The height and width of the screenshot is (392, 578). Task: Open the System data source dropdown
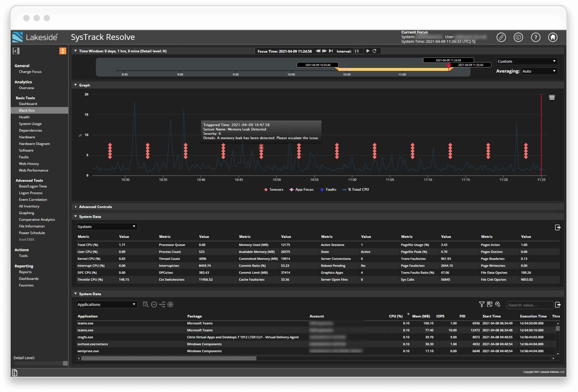pos(106,226)
